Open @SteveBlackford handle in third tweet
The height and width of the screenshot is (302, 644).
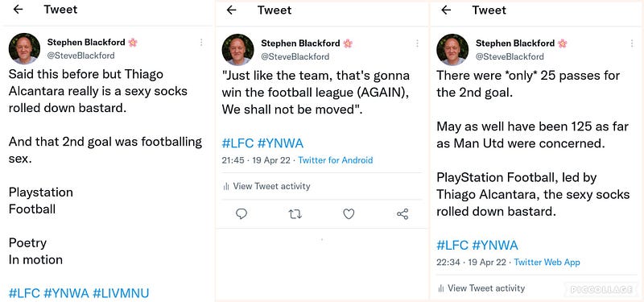click(x=510, y=56)
